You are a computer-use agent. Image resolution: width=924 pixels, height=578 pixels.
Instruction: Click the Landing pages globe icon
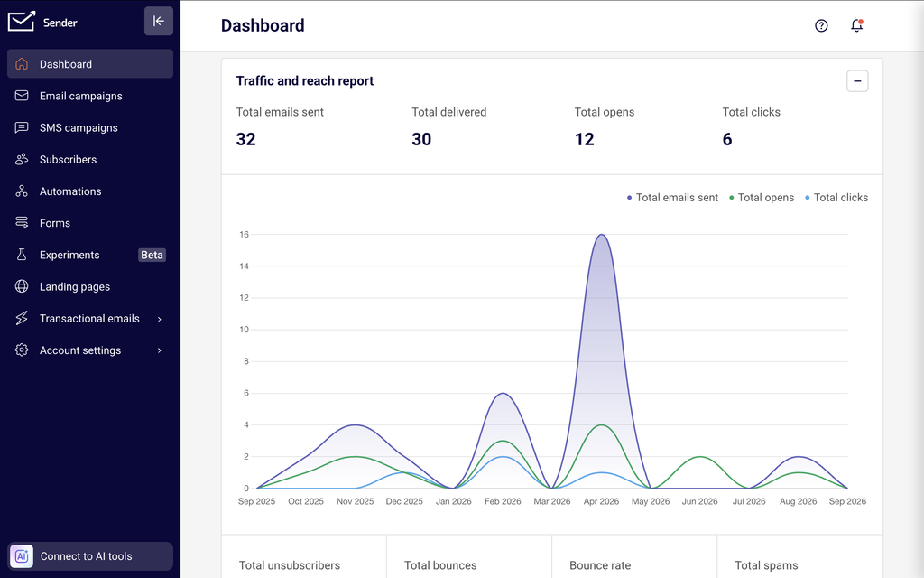[x=22, y=286]
